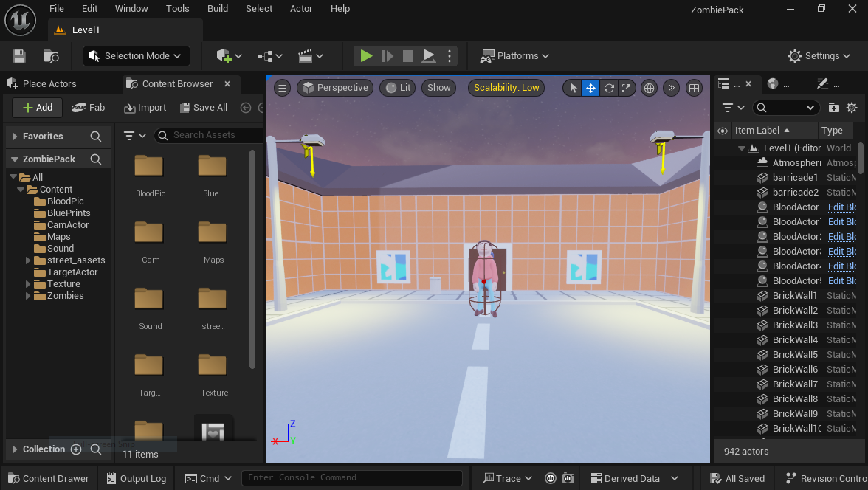Switch to the Place Actors tab
868x490 pixels.
49,84
